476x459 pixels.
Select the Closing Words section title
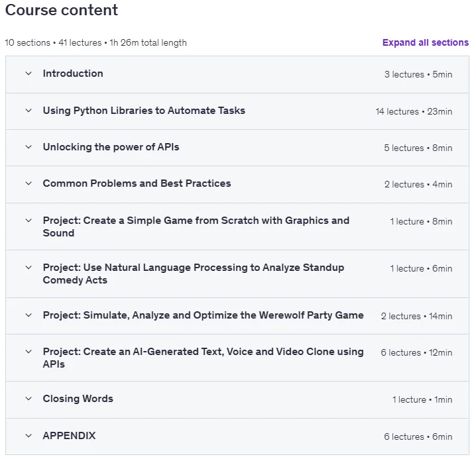78,398
